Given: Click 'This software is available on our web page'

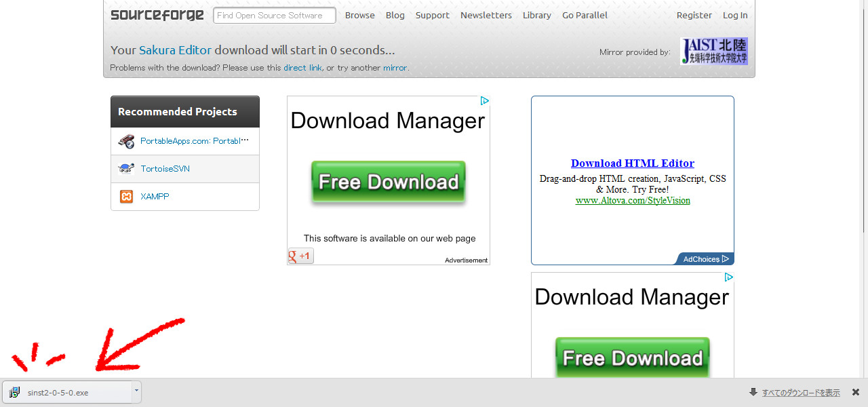Looking at the screenshot, I should (389, 238).
